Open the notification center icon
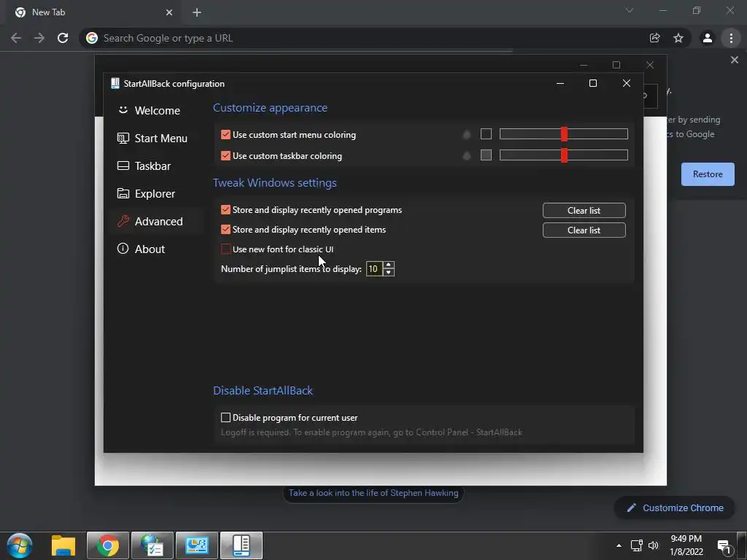 click(x=724, y=546)
